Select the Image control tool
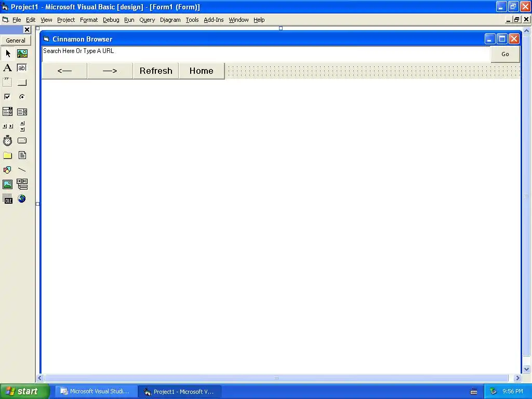 click(x=7, y=184)
